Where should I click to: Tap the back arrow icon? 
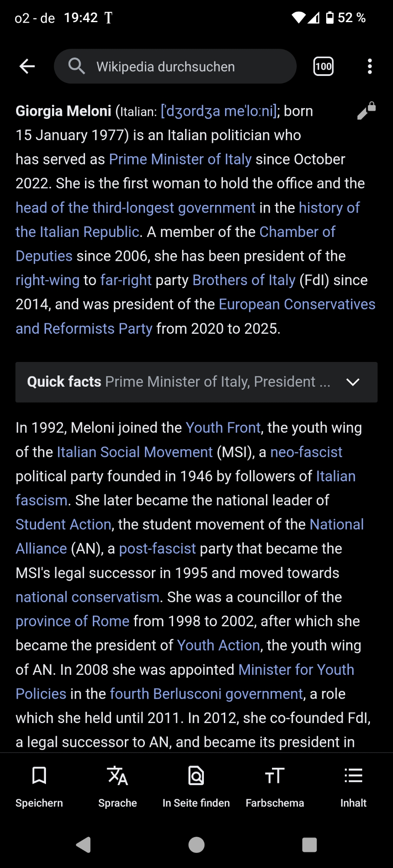point(27,66)
